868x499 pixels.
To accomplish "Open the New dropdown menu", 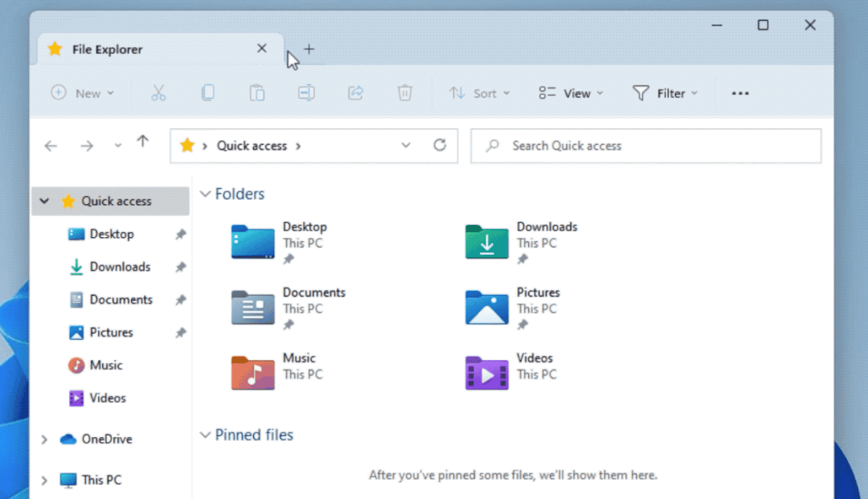I will (x=83, y=93).
